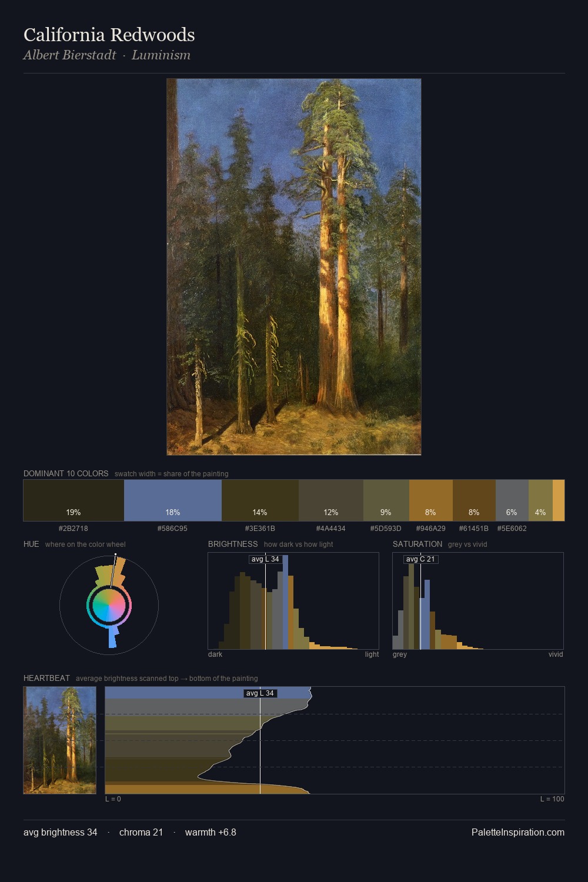The height and width of the screenshot is (882, 588).
Task: Click the title 'California Redwoods'
Action: [109, 35]
